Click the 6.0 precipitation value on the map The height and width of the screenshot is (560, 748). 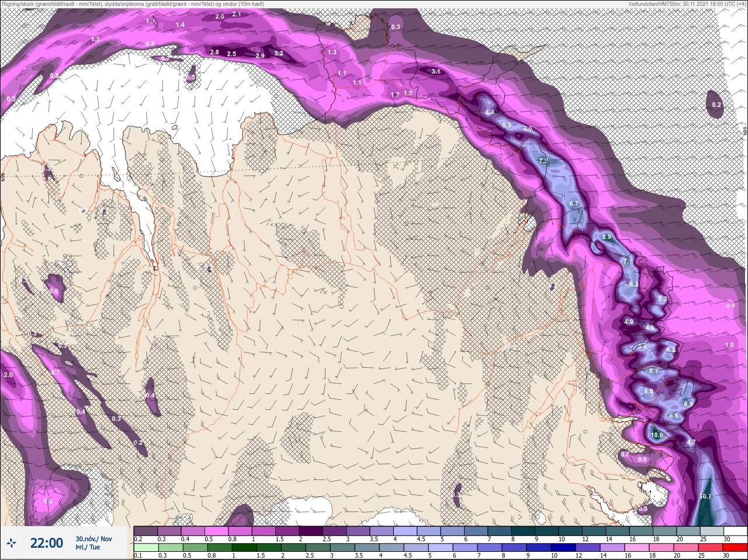[x=648, y=391]
